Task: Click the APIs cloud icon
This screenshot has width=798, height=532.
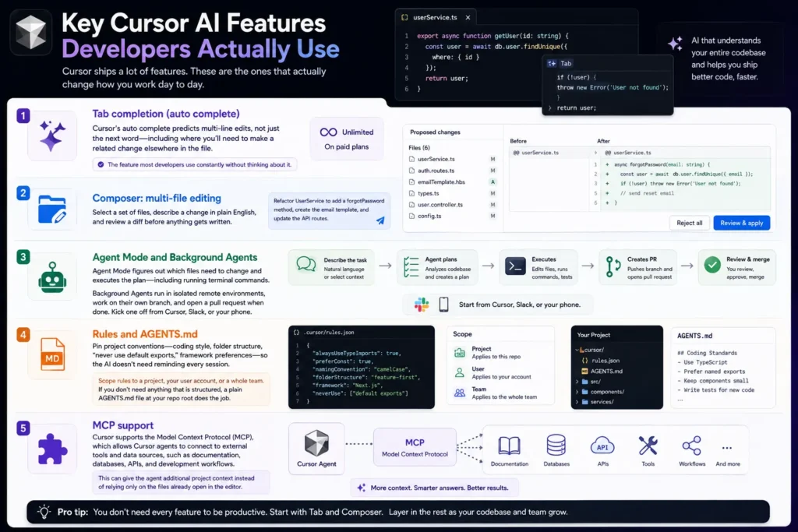Action: [x=602, y=446]
